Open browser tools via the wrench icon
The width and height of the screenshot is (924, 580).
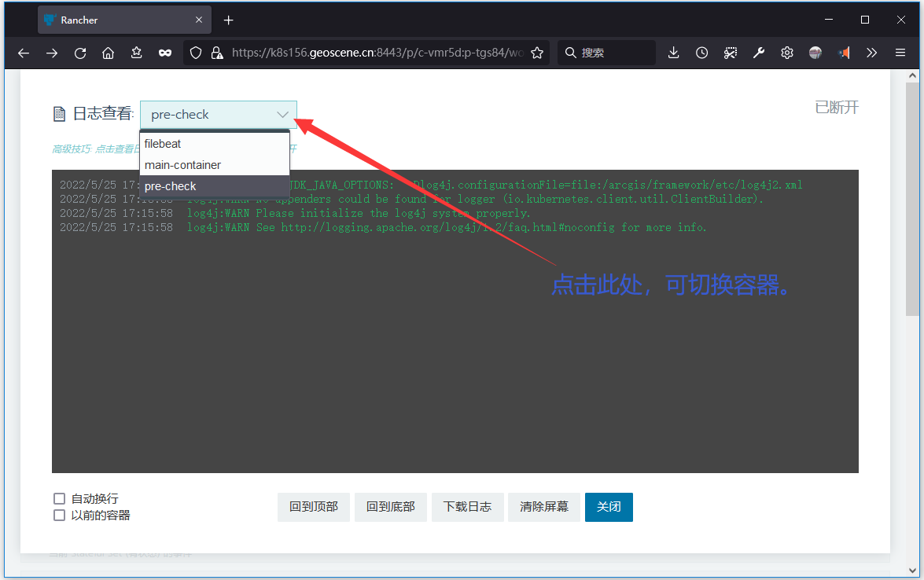(x=758, y=53)
